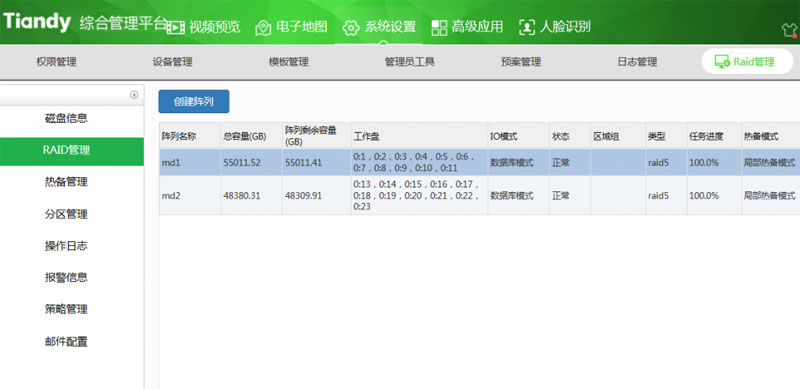The height and width of the screenshot is (389, 800).
Task: Select RAID管理 in the sidebar
Action: coord(72,151)
